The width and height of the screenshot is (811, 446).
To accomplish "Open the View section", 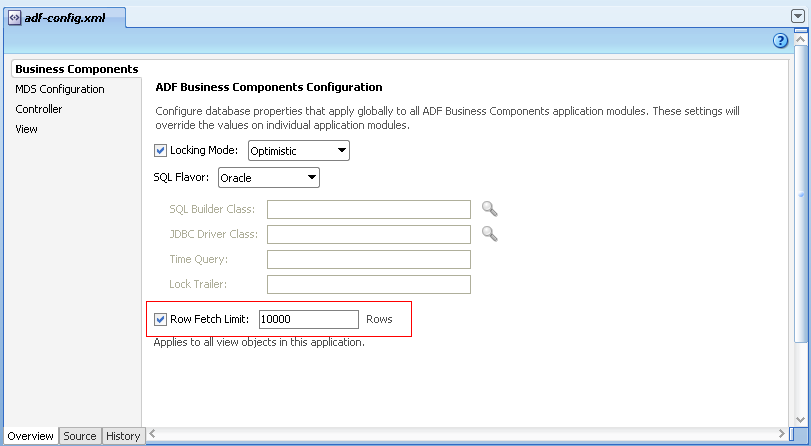I will (x=26, y=129).
